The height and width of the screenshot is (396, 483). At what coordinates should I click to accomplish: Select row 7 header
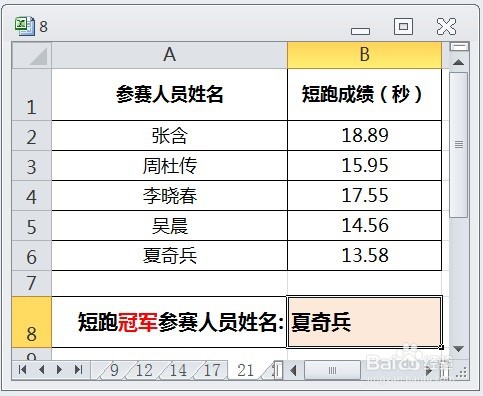[32, 283]
